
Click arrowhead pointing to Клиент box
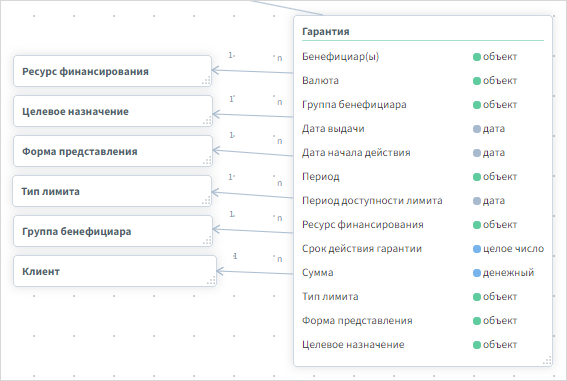220,271
